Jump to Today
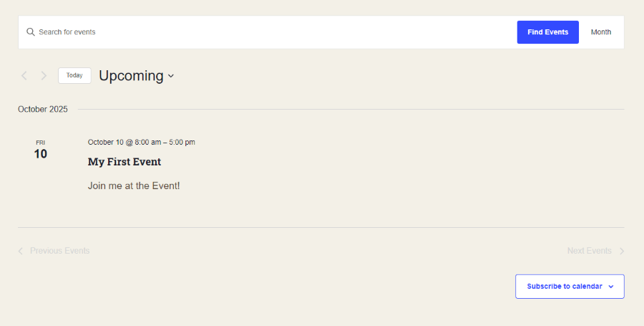The width and height of the screenshot is (644, 326). pos(74,75)
